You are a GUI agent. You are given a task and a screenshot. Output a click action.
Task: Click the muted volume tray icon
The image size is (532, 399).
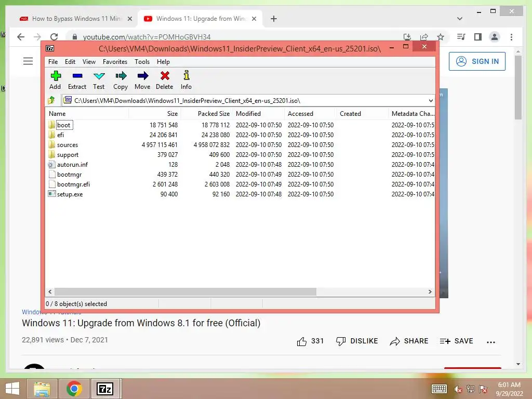(458, 389)
